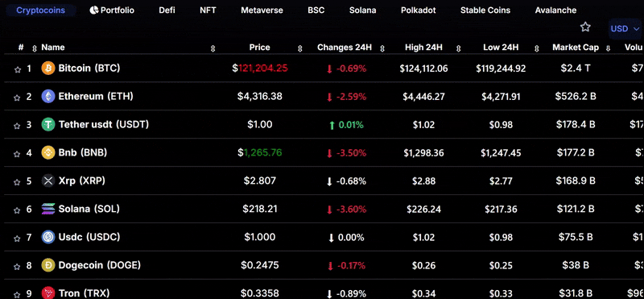
Task: Click Bitcoin market cap $2.4 T
Action: click(x=576, y=69)
